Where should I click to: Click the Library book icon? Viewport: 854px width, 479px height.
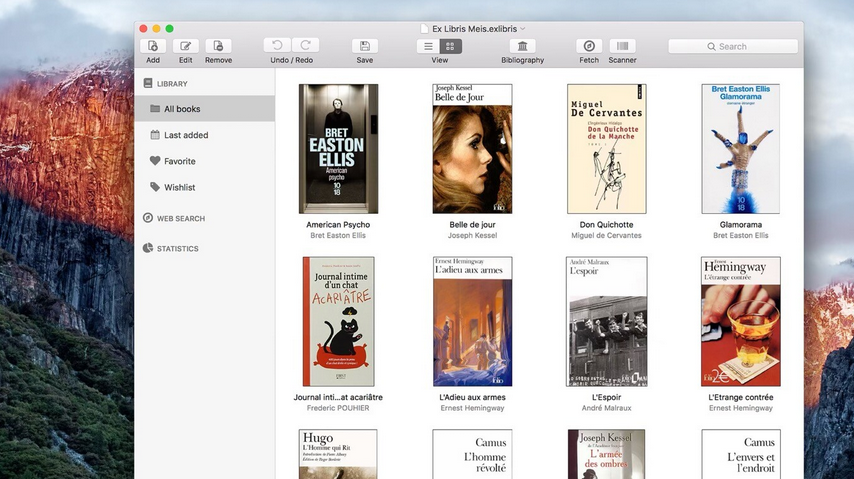148,83
